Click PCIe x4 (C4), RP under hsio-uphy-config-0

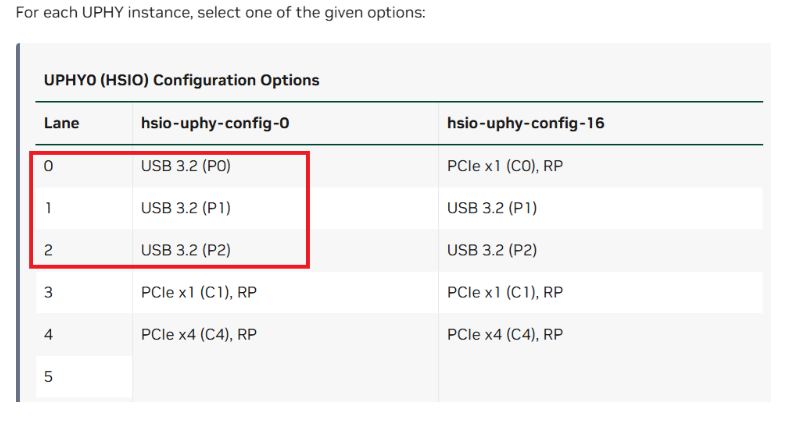[x=199, y=334]
